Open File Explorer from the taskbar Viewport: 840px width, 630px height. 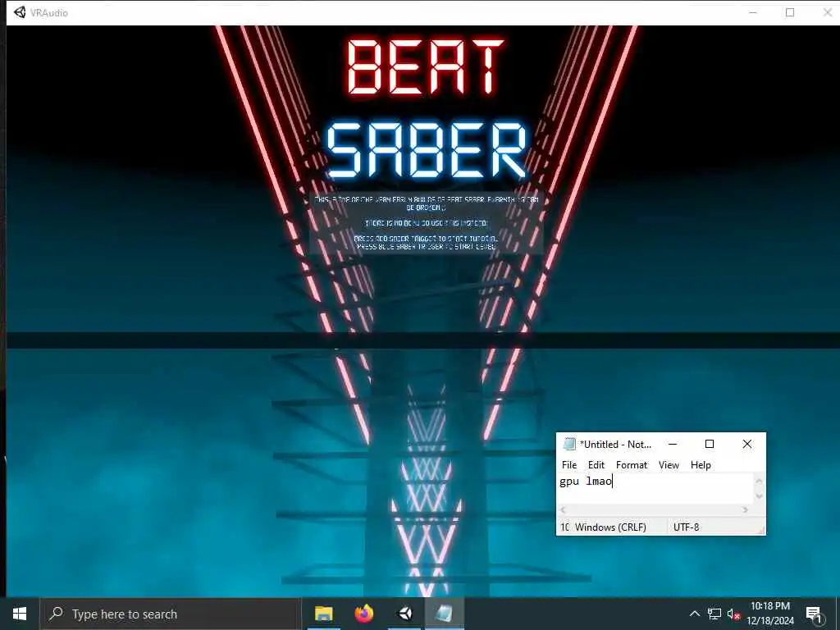coord(323,614)
